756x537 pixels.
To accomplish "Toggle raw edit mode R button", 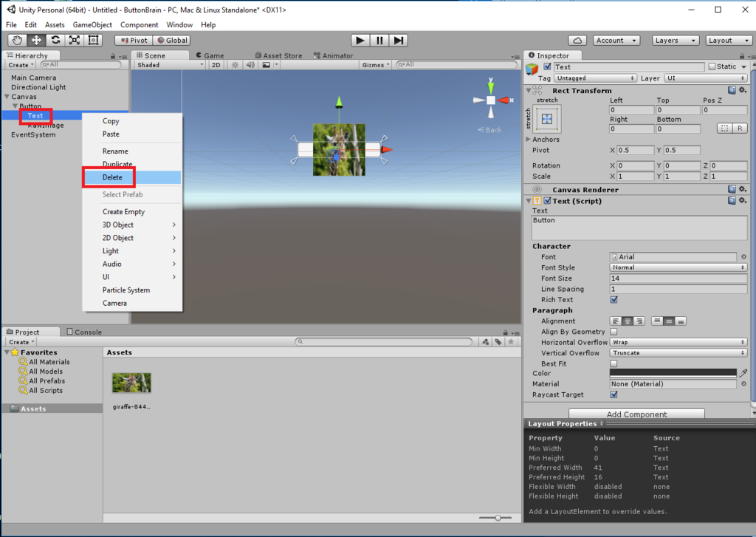I will [739, 129].
